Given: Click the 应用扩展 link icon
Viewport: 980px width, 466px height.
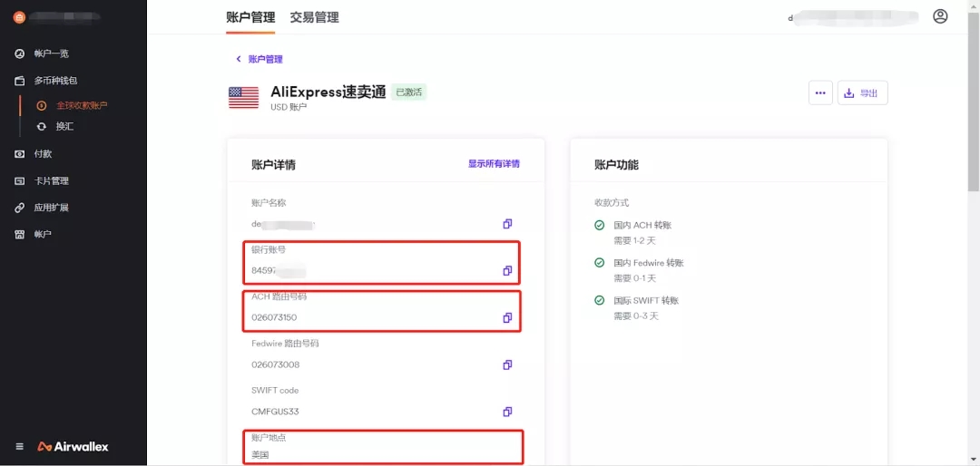Looking at the screenshot, I should pyautogui.click(x=19, y=208).
